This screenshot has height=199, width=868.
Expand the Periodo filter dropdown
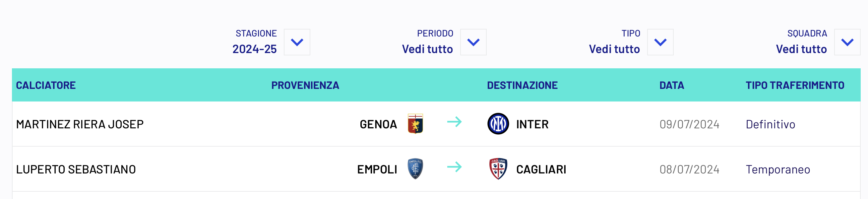coord(473,42)
